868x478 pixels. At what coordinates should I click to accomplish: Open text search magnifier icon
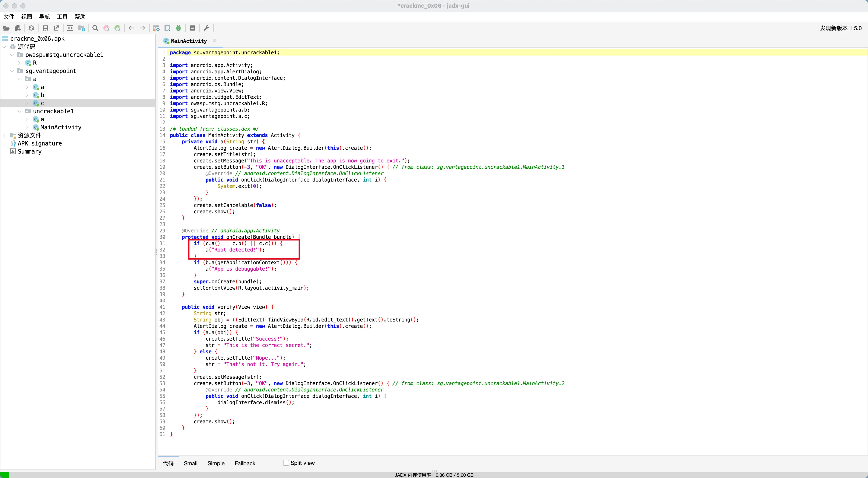tap(95, 28)
